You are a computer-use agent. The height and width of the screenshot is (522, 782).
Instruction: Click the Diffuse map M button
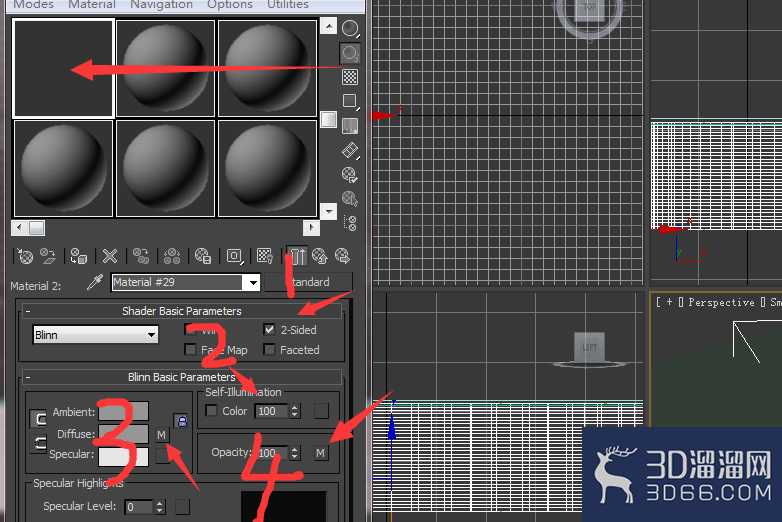162,435
